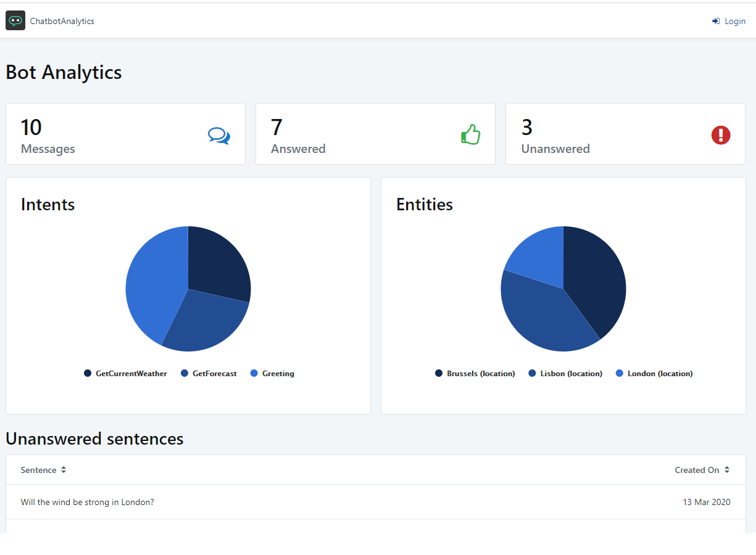Image resolution: width=756 pixels, height=555 pixels.
Task: Click the Unanswered sentences heading
Action: tap(94, 438)
